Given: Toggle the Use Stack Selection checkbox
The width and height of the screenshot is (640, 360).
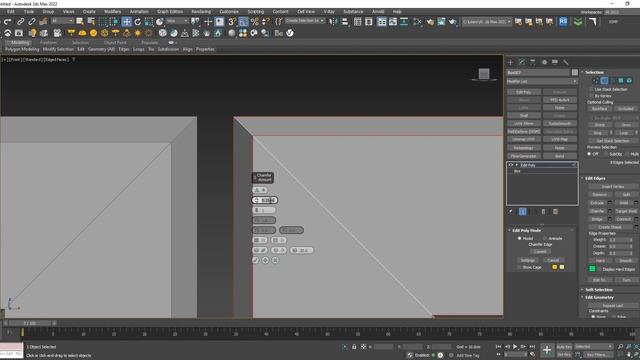Looking at the screenshot, I should (591, 89).
